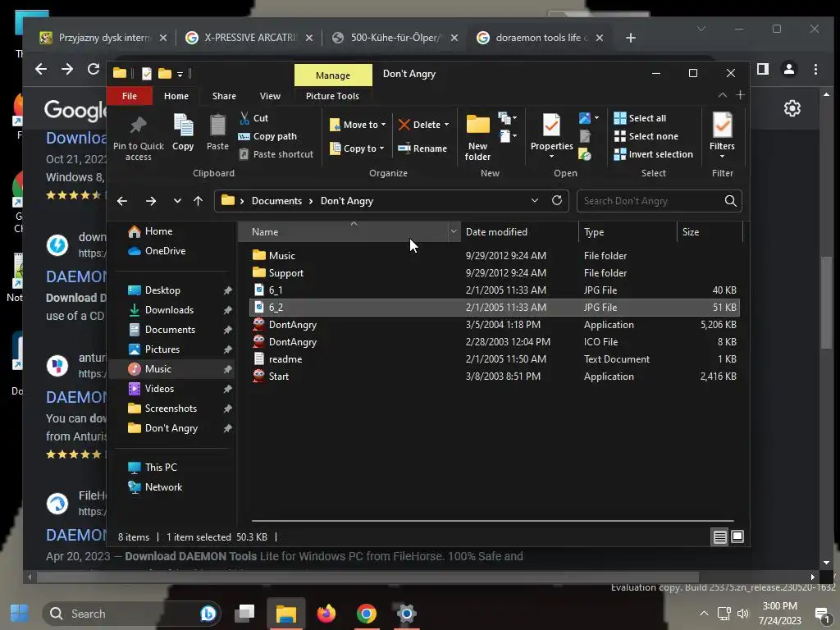This screenshot has height=630, width=840.
Task: Create a New folder from ribbon
Action: pyautogui.click(x=477, y=137)
